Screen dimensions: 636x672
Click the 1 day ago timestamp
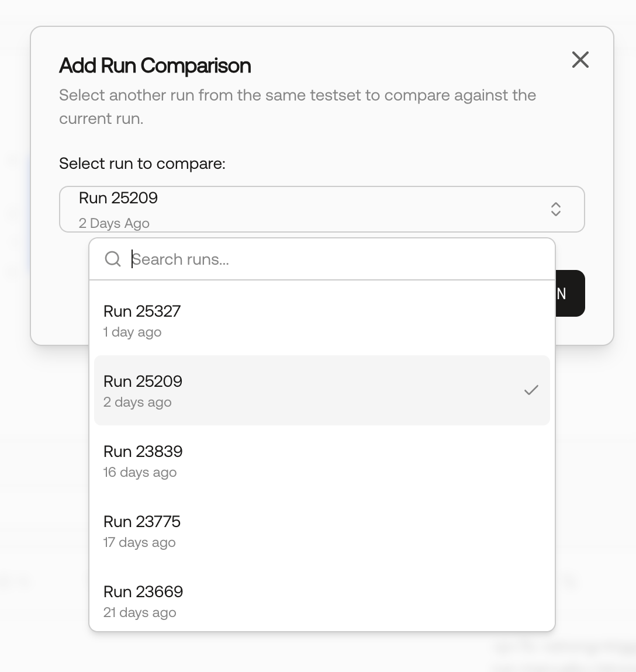click(x=132, y=332)
